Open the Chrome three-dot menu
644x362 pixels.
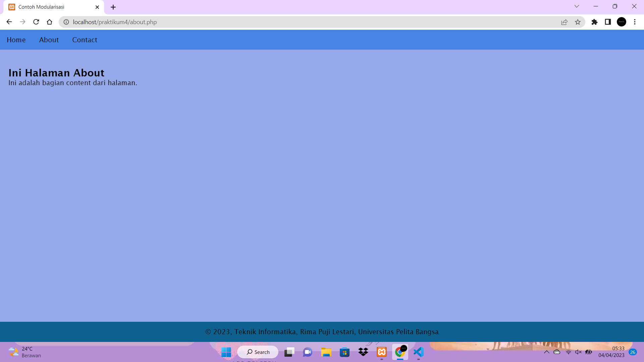(635, 22)
